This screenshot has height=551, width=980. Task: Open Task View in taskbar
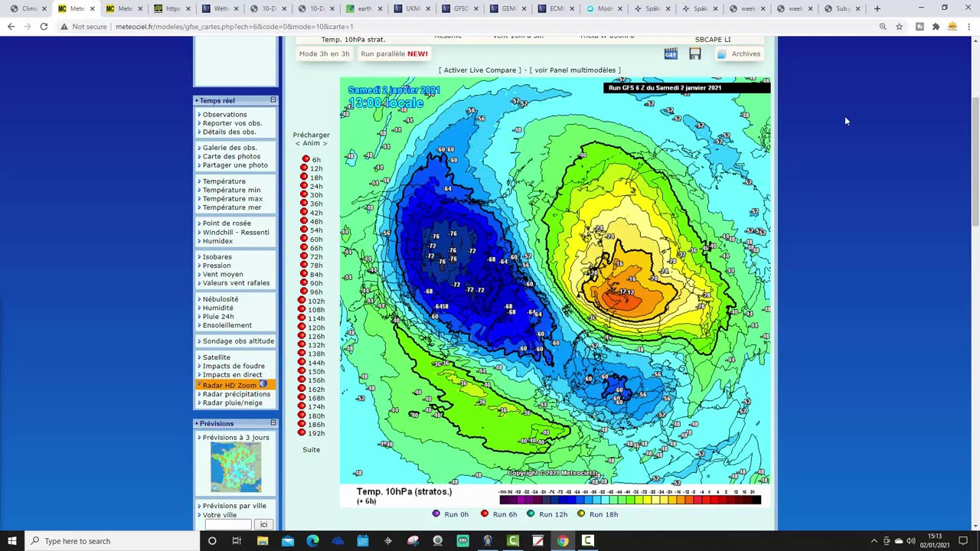237,541
